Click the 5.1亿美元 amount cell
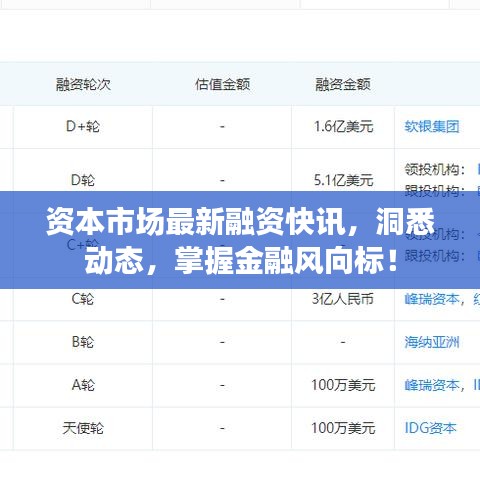Screen dimensions: 480x480 (343, 180)
